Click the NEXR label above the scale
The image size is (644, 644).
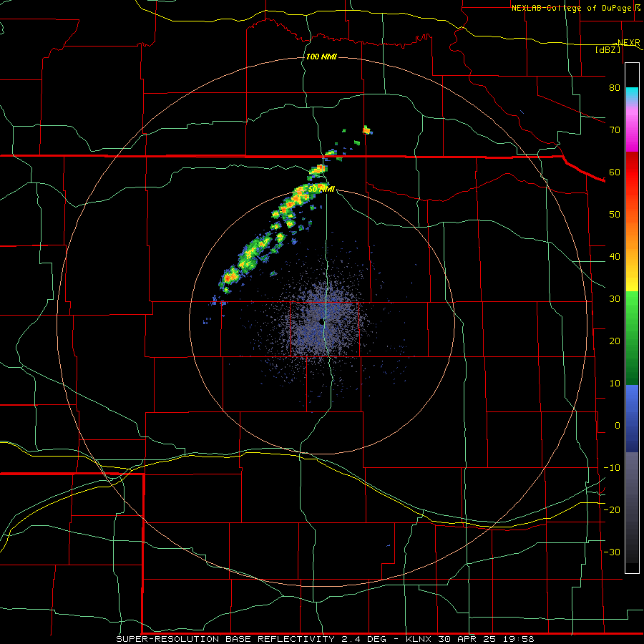tap(628, 43)
